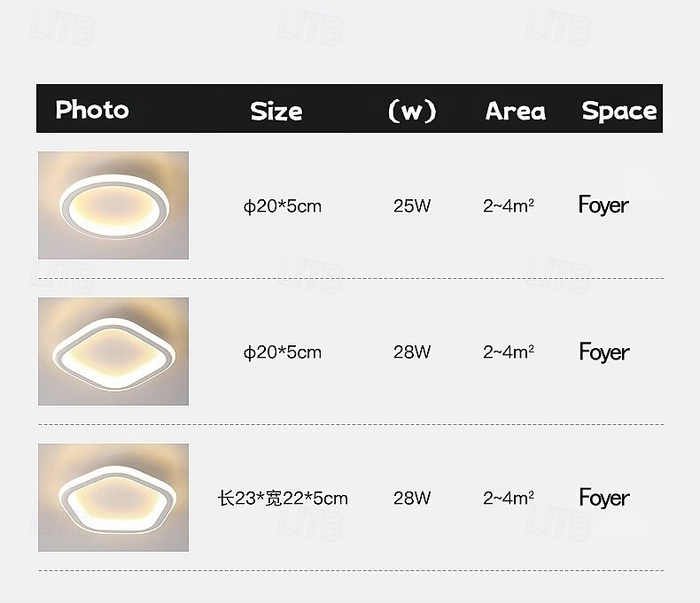This screenshot has width=700, height=603.
Task: Click the square light's φ20*5cm size
Action: (282, 352)
